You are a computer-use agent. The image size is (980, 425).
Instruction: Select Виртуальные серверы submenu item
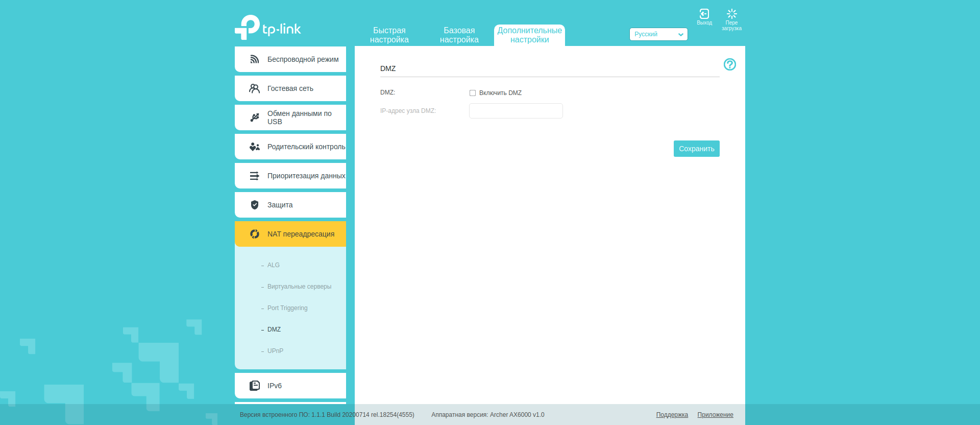tap(299, 287)
